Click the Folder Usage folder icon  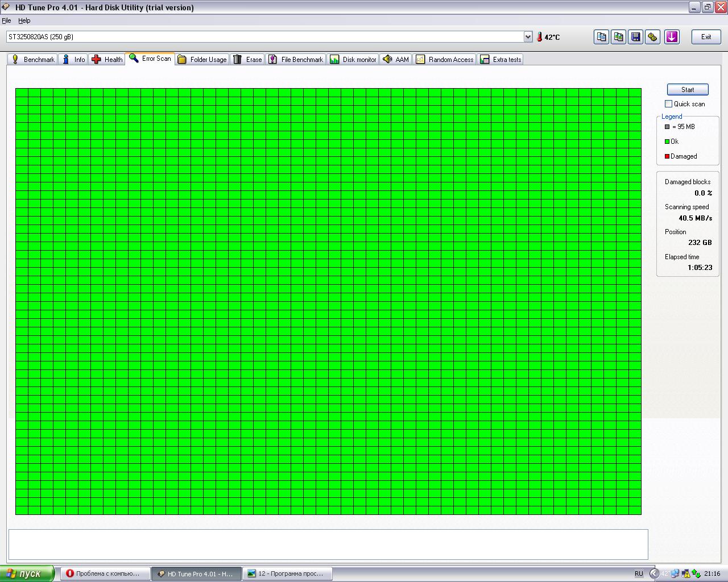[182, 59]
